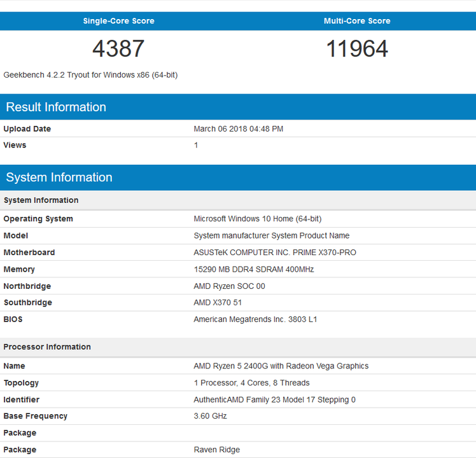This screenshot has height=458, width=476.
Task: Select the single-core score 4387
Action: 118,48
